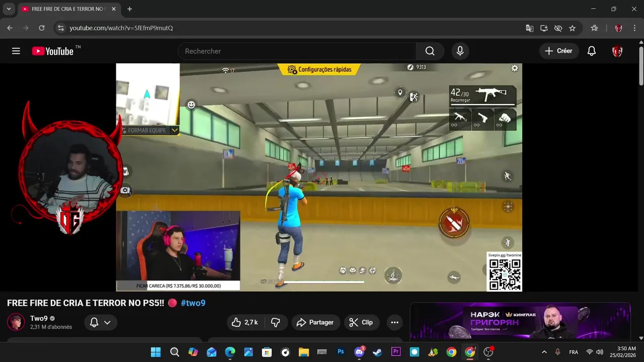Viewport: 644px width, 362px height.
Task: Open File Explorer folder from the taskbar
Action: [x=303, y=352]
